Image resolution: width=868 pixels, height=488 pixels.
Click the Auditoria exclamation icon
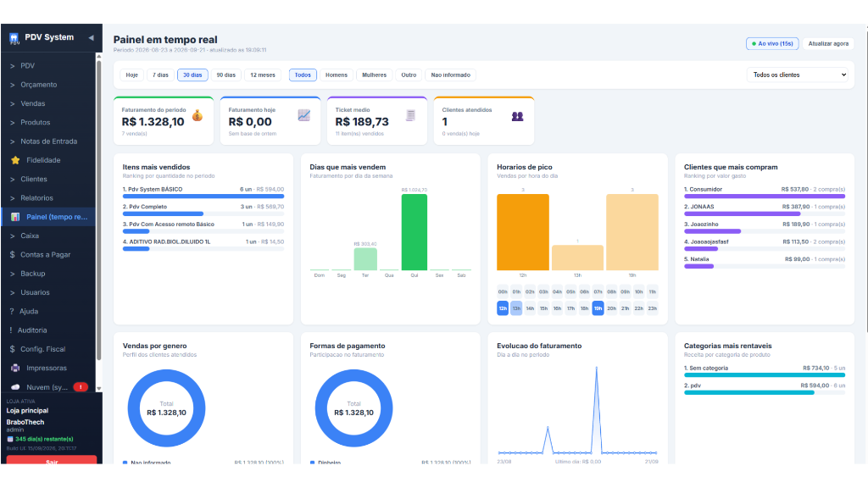pos(10,330)
